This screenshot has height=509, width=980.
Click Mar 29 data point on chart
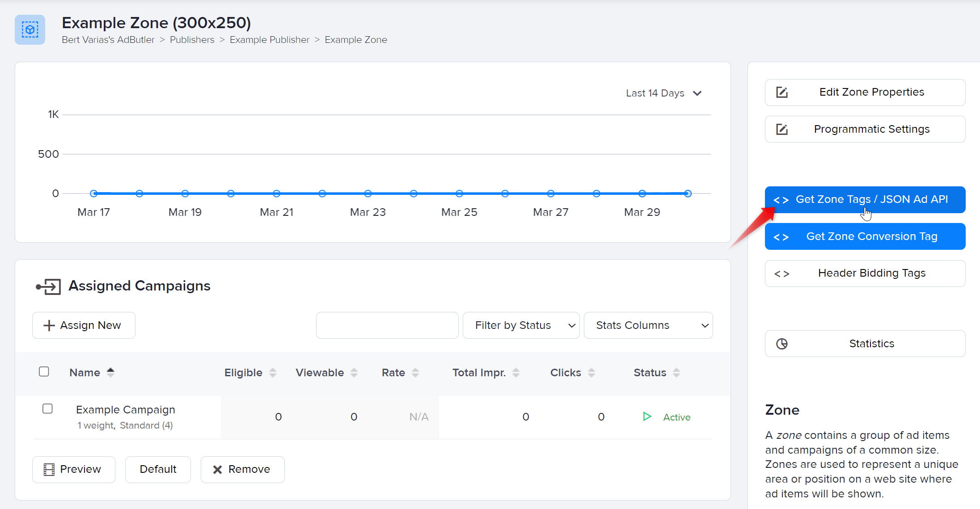tap(642, 194)
